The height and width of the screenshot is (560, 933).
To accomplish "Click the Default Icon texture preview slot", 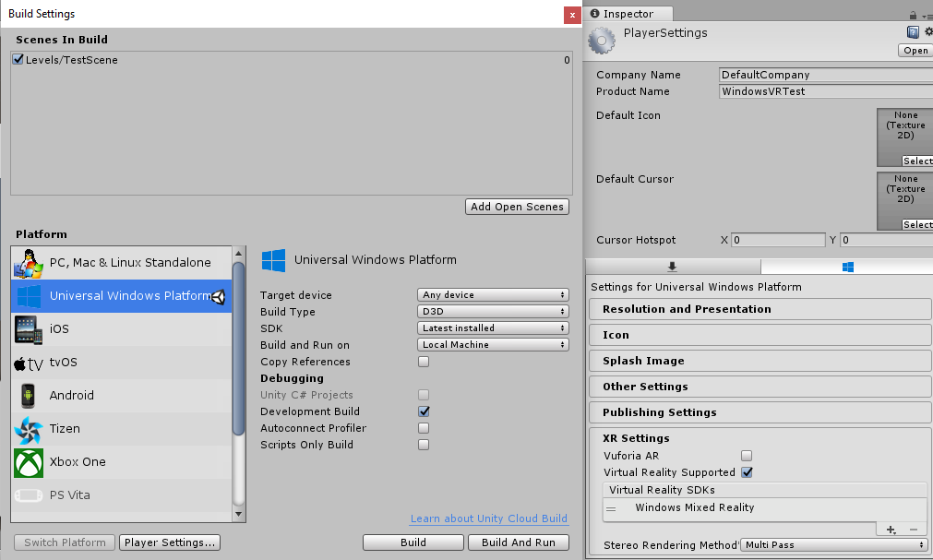I will click(x=904, y=137).
